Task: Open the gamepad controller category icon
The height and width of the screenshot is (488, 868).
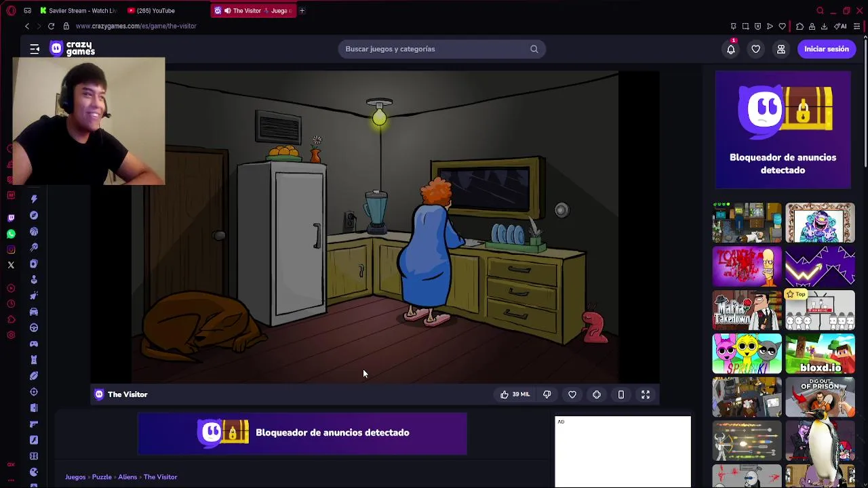Action: point(34,344)
